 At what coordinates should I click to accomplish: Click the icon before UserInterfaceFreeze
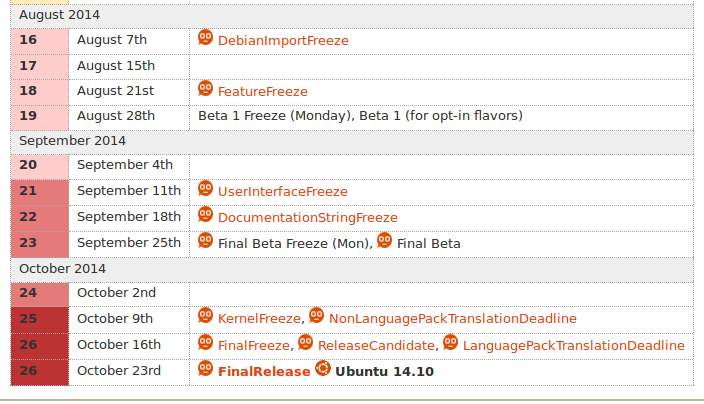pyautogui.click(x=206, y=188)
